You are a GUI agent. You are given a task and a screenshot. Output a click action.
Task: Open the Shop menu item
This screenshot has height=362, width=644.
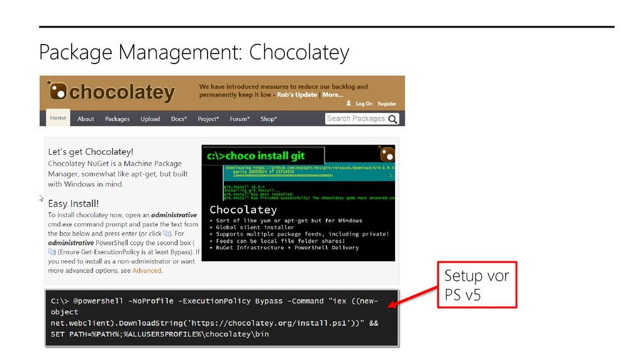[269, 119]
